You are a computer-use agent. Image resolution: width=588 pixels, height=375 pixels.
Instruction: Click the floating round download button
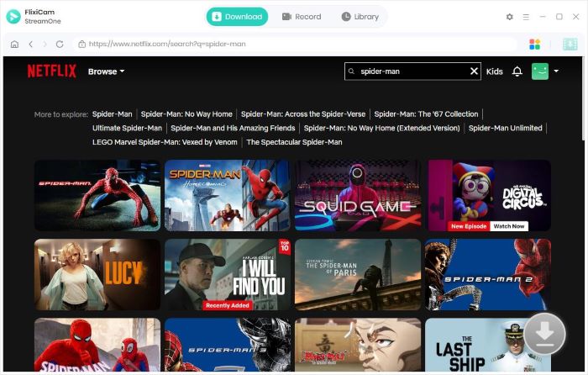[x=544, y=333]
